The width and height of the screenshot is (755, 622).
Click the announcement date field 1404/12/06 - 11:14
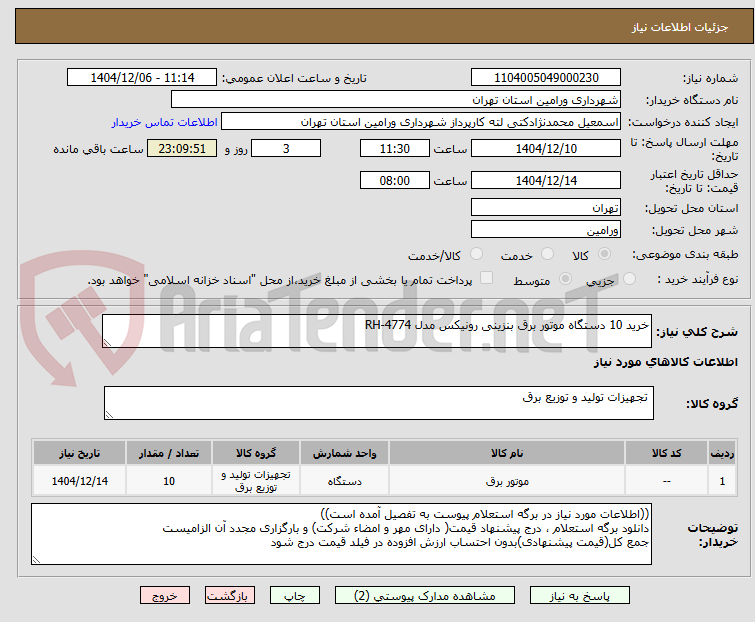[x=142, y=78]
